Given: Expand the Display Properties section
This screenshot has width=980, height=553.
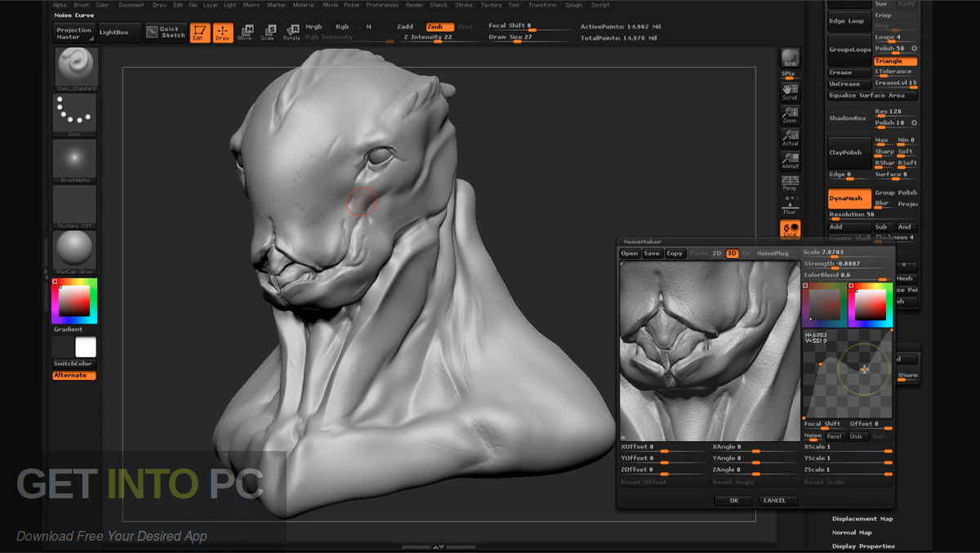Looking at the screenshot, I should [863, 546].
